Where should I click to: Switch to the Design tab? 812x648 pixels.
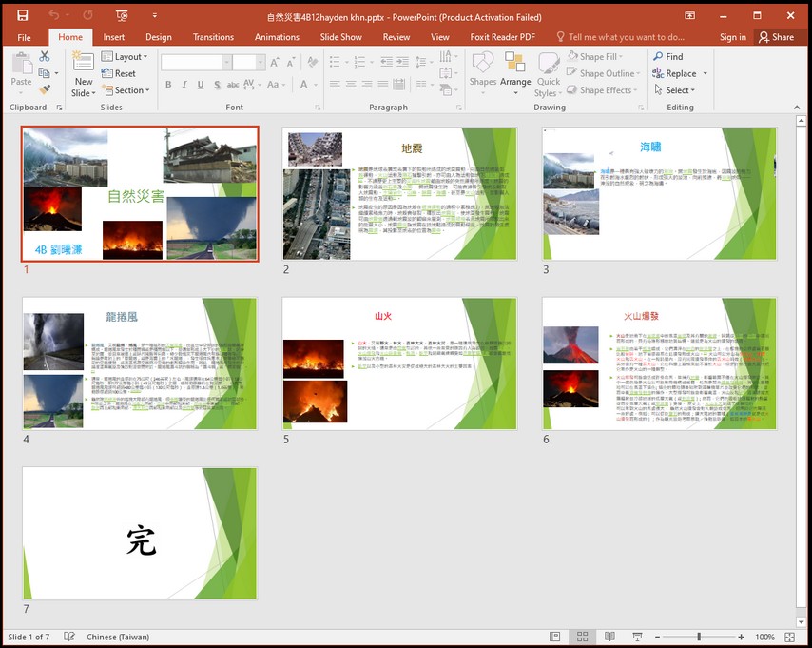point(159,37)
